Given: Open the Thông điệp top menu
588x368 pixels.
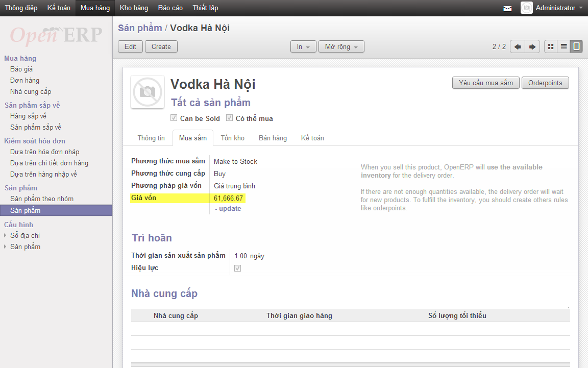Looking at the screenshot, I should (21, 8).
